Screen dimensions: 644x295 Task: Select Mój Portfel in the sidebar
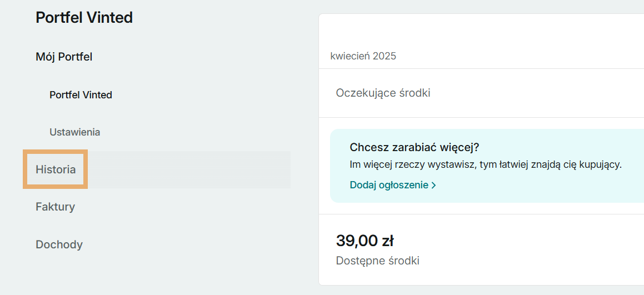[64, 57]
